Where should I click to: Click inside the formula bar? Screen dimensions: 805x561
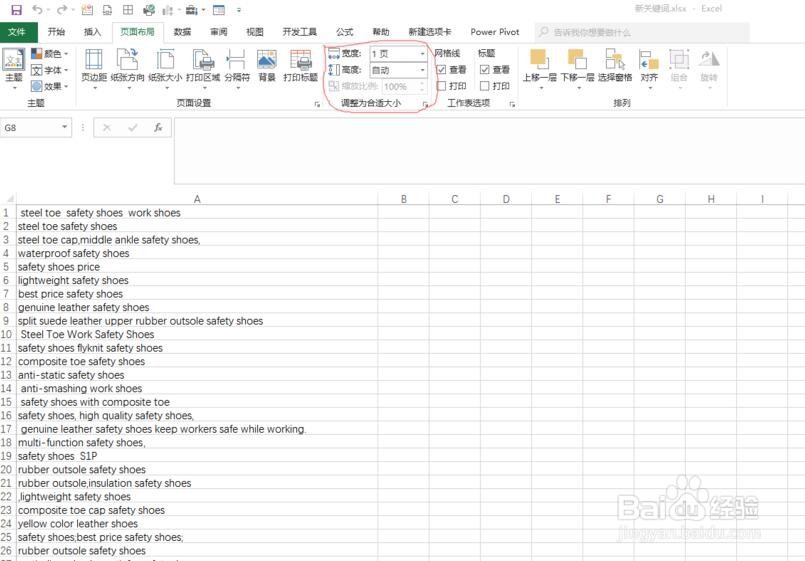pos(489,151)
